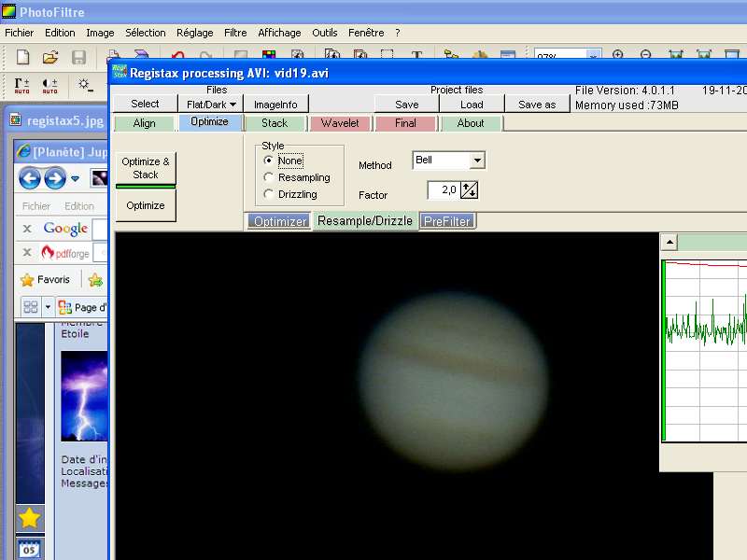Switch to Registax Align tab
The image size is (747, 560).
click(x=145, y=123)
